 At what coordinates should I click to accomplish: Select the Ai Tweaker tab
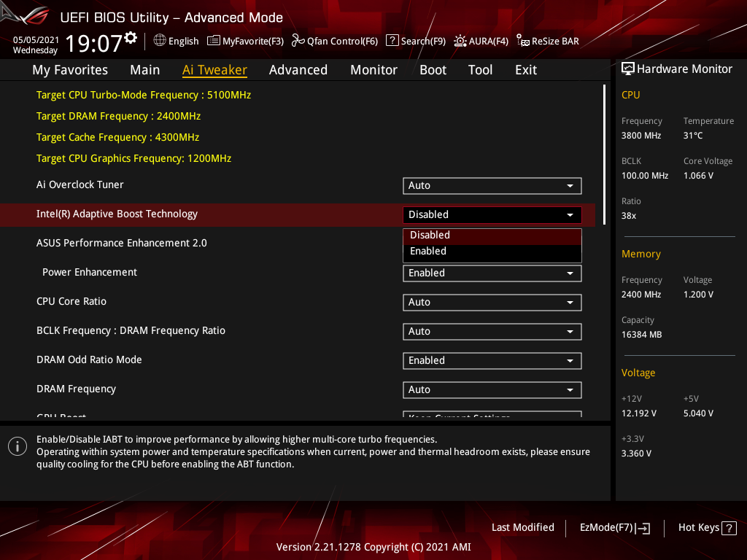(x=214, y=70)
